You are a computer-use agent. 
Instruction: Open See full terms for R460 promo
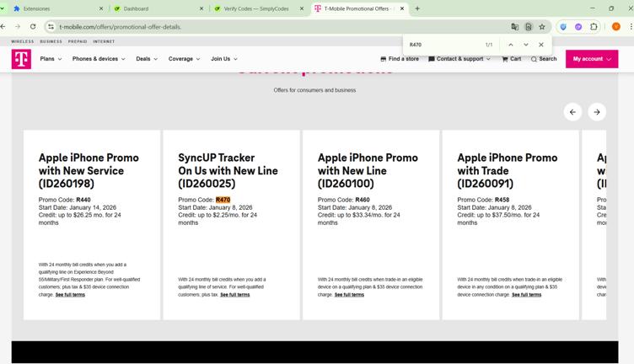point(349,295)
